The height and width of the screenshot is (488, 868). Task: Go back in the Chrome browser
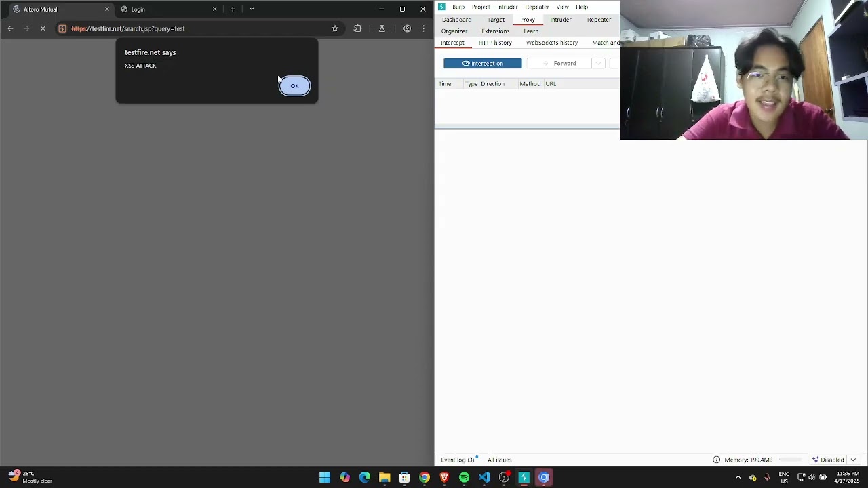click(x=10, y=28)
